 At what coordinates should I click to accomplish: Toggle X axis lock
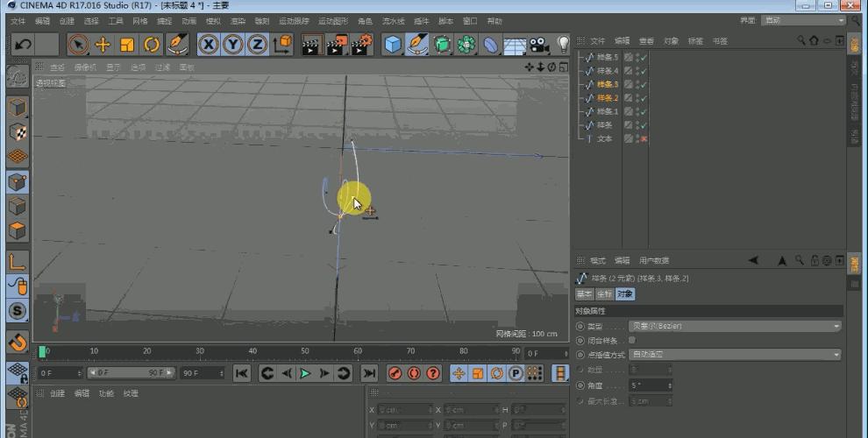coord(209,45)
